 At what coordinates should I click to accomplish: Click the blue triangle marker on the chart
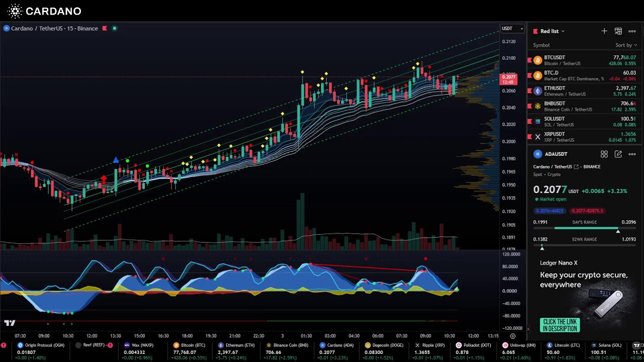(116, 160)
